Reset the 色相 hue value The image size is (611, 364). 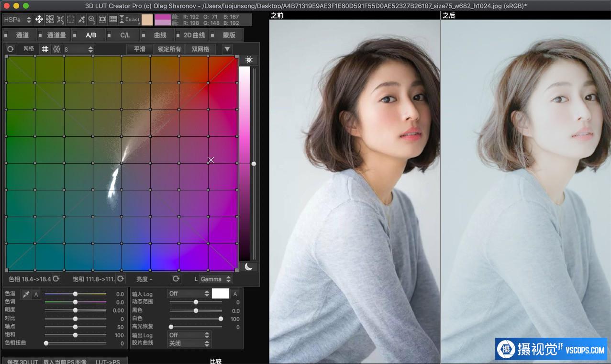(x=56, y=279)
